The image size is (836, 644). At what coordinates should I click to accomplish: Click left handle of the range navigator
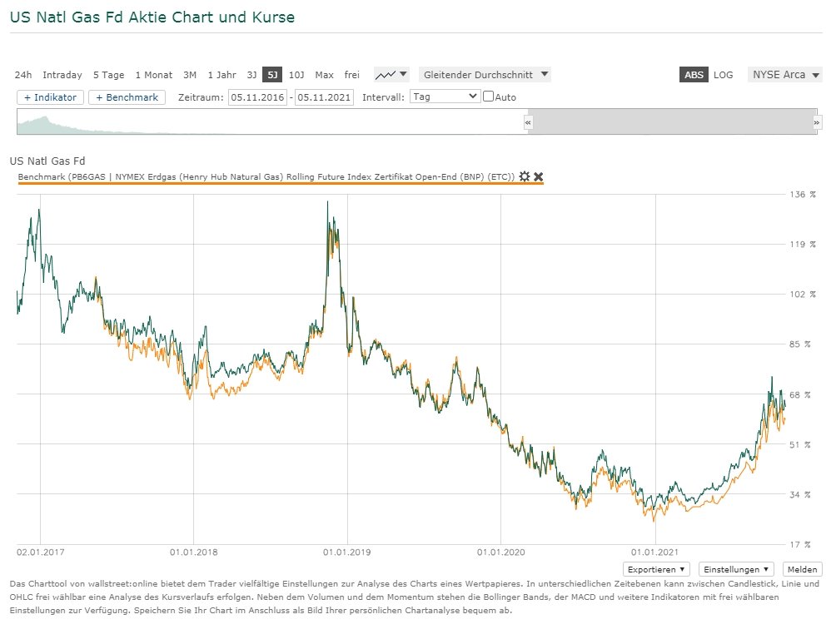tap(528, 121)
